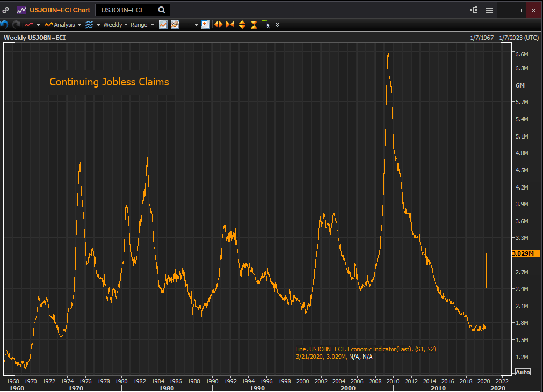543x392 pixels.
Task: Click the hierarchy tree icon in title bar
Action: (x=473, y=10)
